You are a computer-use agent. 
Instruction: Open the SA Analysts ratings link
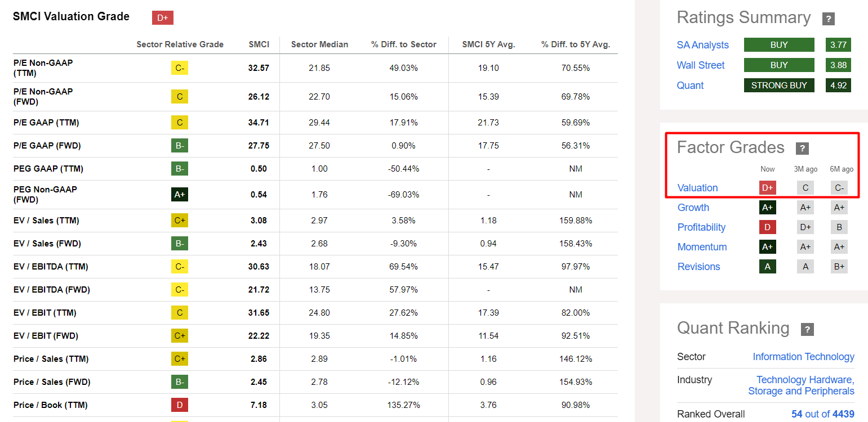coord(702,45)
